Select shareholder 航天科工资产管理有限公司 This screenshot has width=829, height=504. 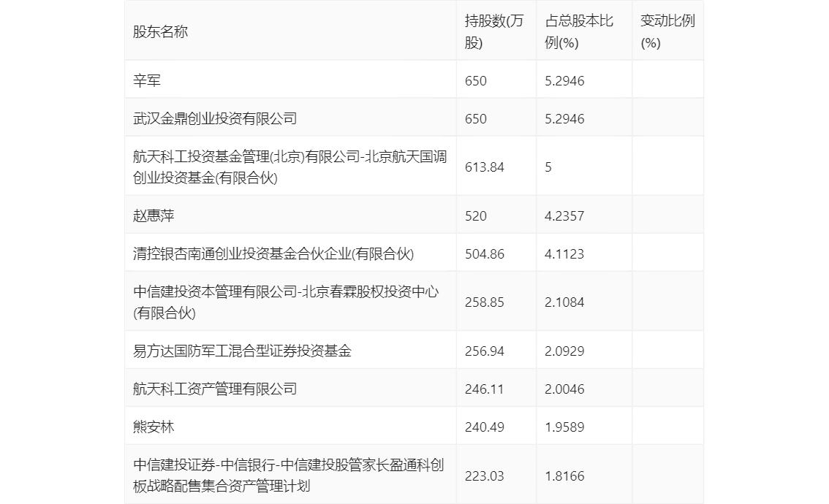click(x=215, y=389)
